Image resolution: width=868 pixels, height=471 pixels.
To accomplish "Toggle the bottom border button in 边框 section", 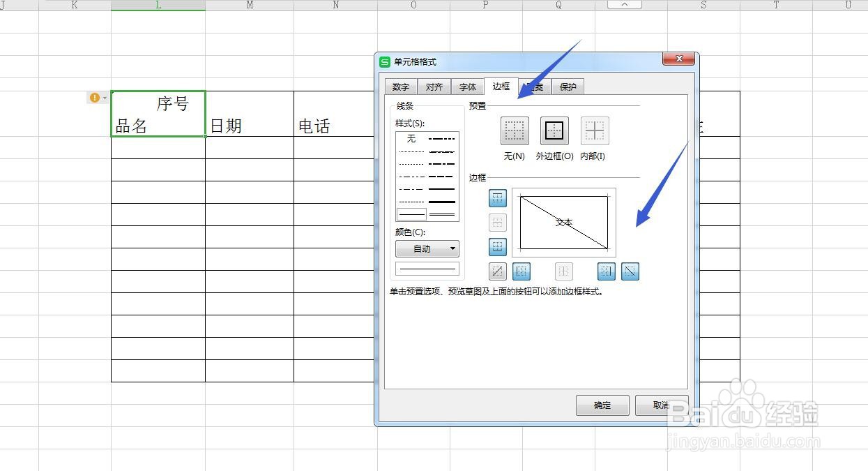I will (498, 246).
